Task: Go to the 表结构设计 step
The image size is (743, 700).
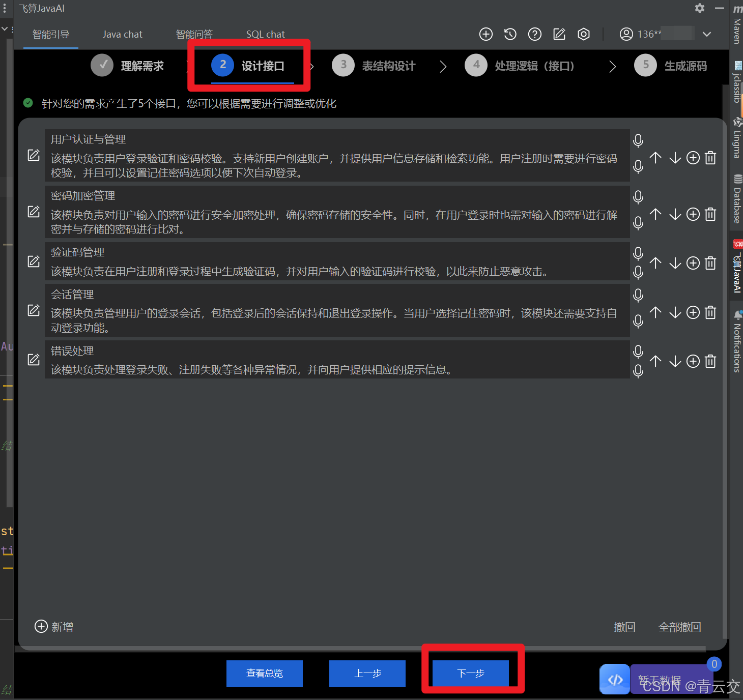Action: (374, 66)
